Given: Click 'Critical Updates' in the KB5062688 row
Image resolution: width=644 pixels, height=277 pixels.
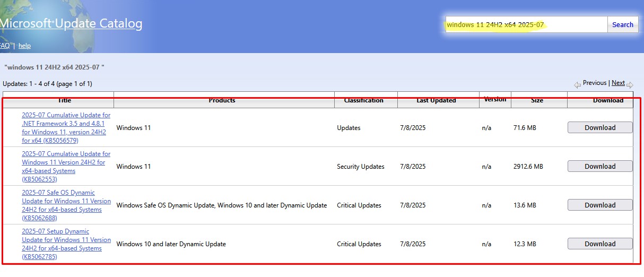Looking at the screenshot, I should 359,205.
